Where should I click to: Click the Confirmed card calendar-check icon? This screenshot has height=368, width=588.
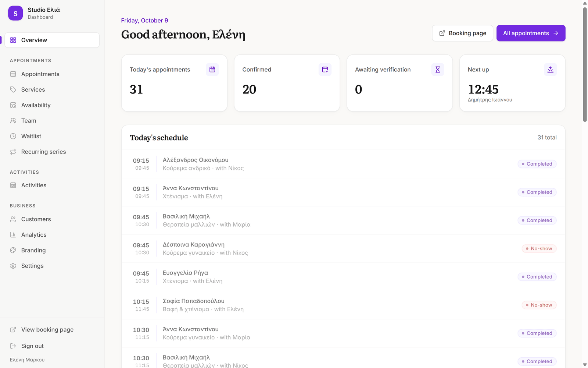coord(325,70)
